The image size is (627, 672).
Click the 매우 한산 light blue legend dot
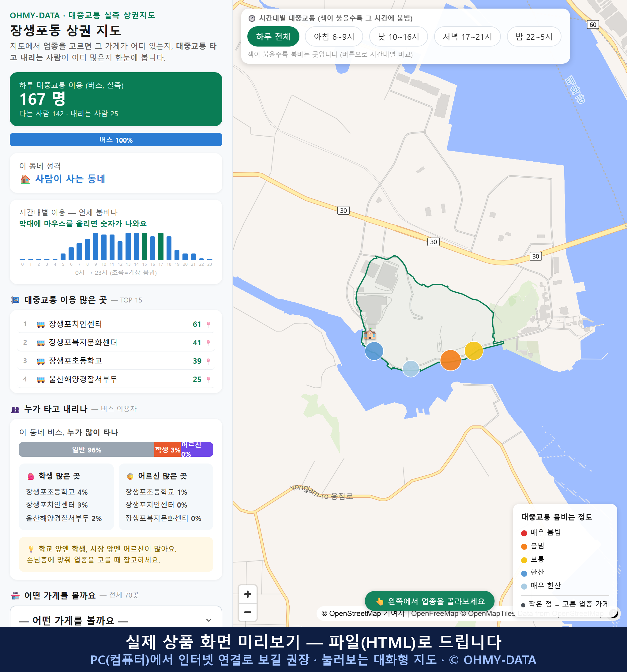[524, 587]
